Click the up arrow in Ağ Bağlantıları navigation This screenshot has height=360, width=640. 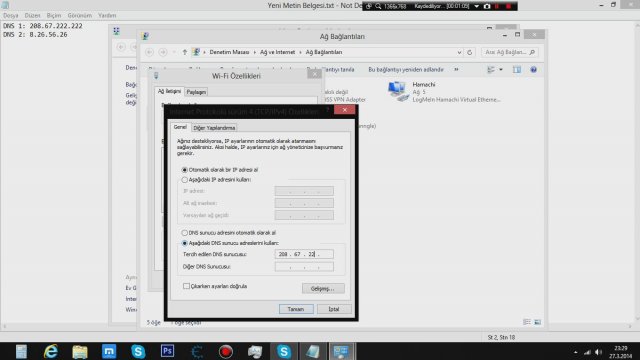(184, 52)
